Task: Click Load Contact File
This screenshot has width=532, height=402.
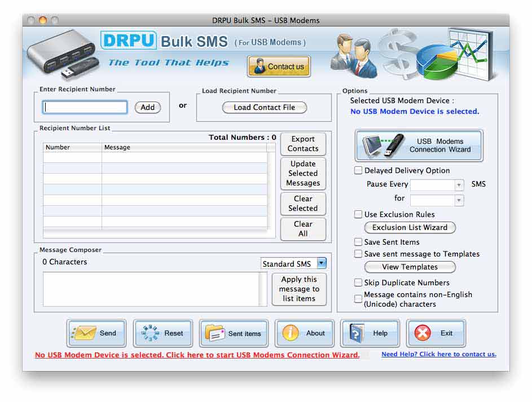Action: pos(264,108)
